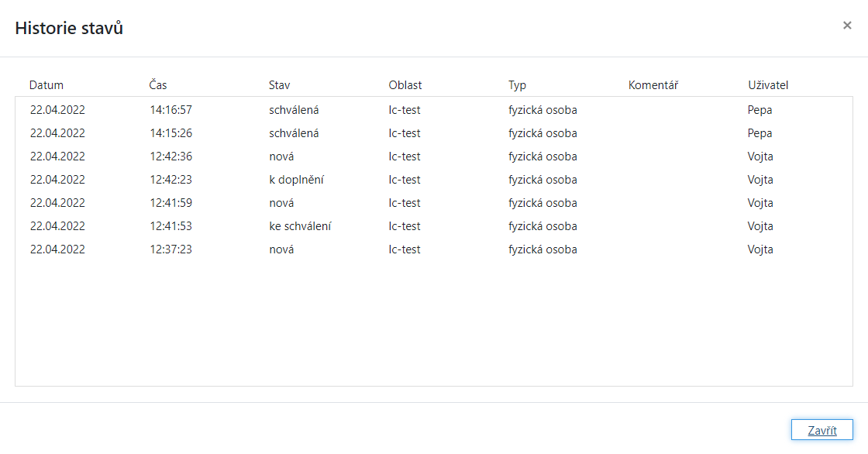Click user Vojta in the last row
Viewport: 868px width, 454px height.
(760, 249)
